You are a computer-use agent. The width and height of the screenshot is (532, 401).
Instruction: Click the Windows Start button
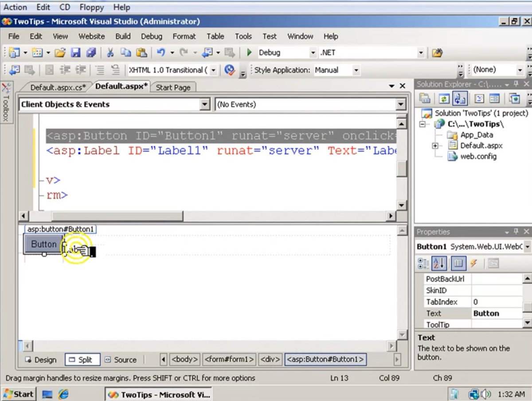tap(19, 394)
